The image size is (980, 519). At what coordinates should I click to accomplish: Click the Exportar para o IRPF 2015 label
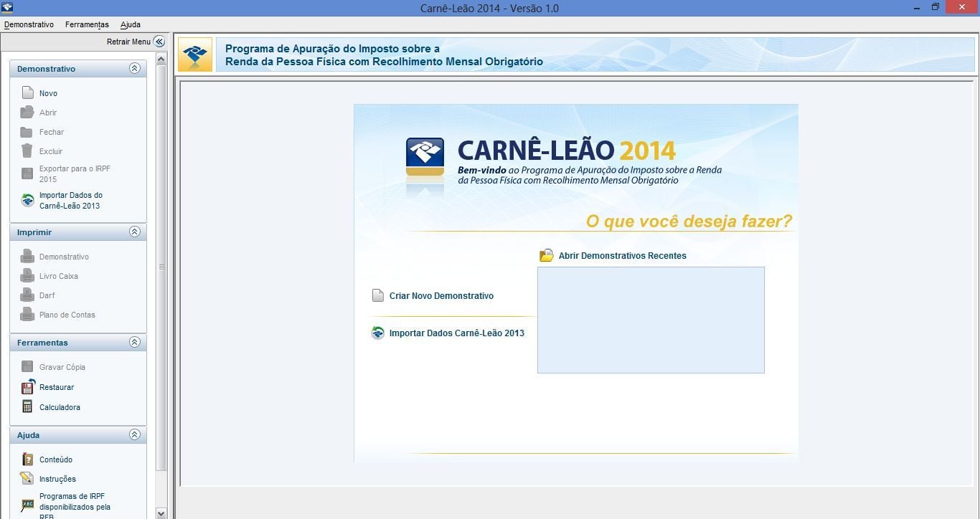point(75,174)
